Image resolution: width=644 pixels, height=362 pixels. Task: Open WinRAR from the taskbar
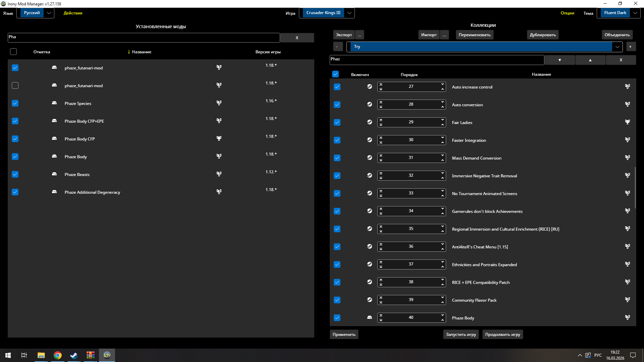[x=90, y=355]
